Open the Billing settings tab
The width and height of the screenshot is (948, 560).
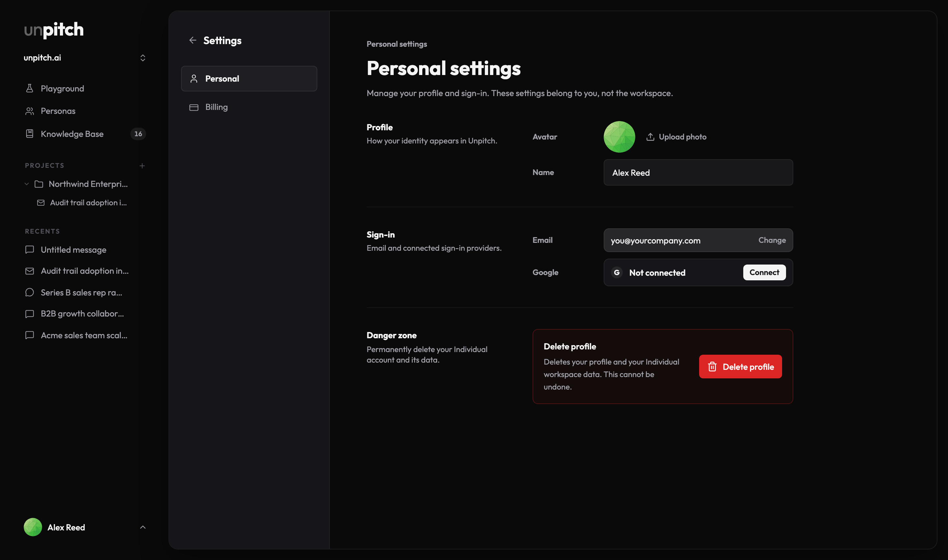249,107
